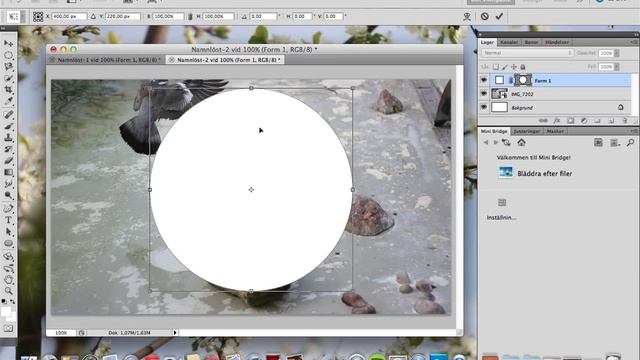Select the Zoom tool
640x360 pixels.
point(8,291)
